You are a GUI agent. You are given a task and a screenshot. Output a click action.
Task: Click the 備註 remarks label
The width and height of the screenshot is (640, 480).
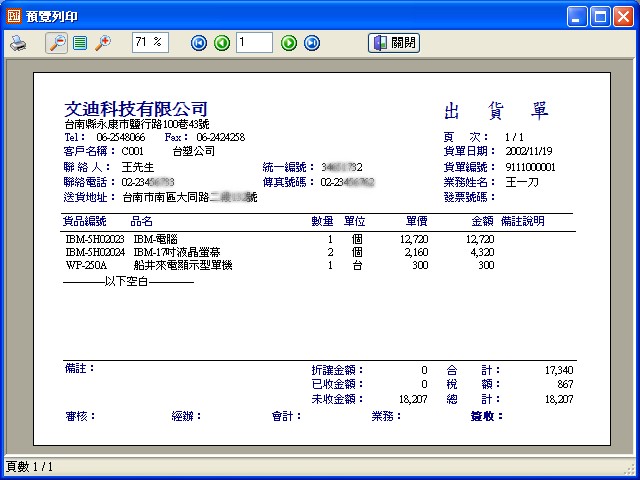(80, 368)
